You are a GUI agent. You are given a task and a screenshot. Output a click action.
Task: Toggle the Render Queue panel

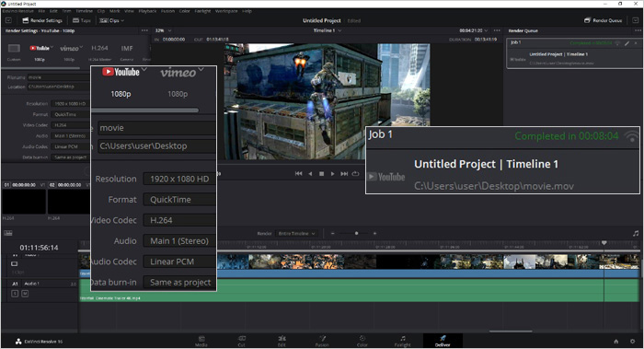pyautogui.click(x=603, y=20)
